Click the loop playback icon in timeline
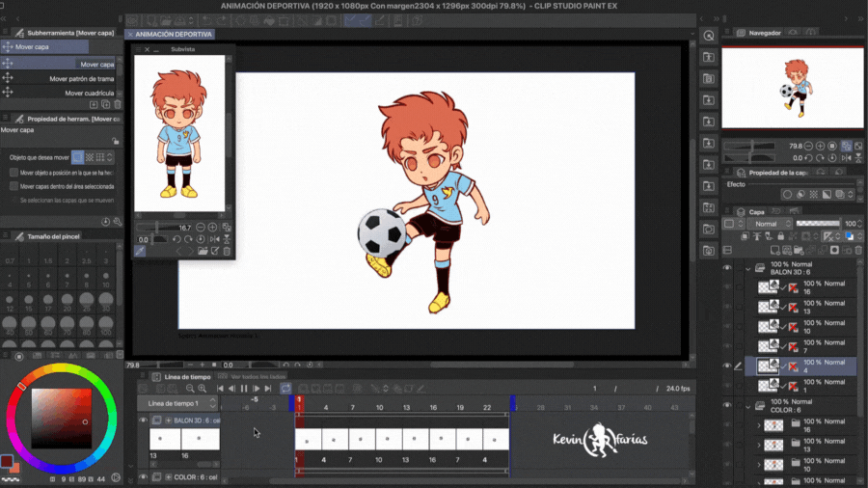 pos(286,389)
